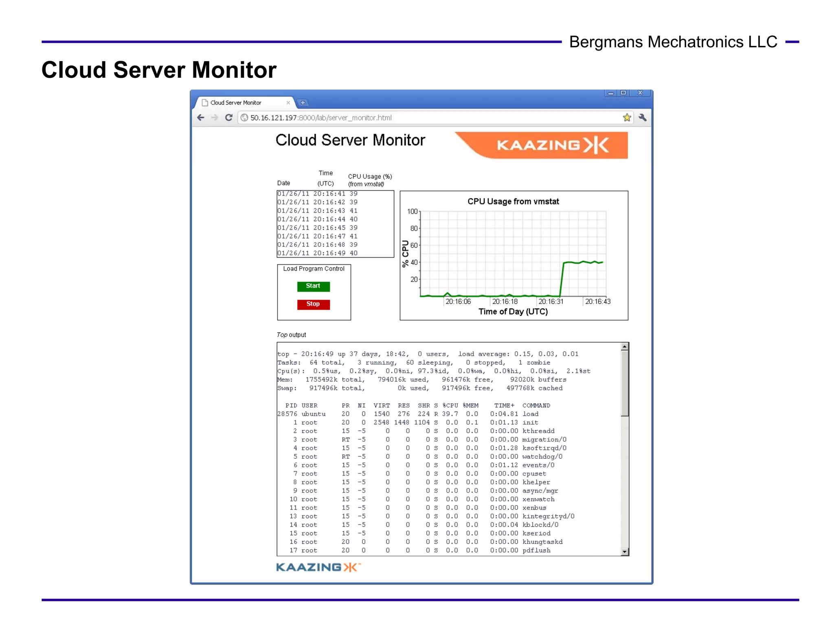Click the 20:16:43 axis label
This screenshot has width=834, height=644.
pos(598,302)
